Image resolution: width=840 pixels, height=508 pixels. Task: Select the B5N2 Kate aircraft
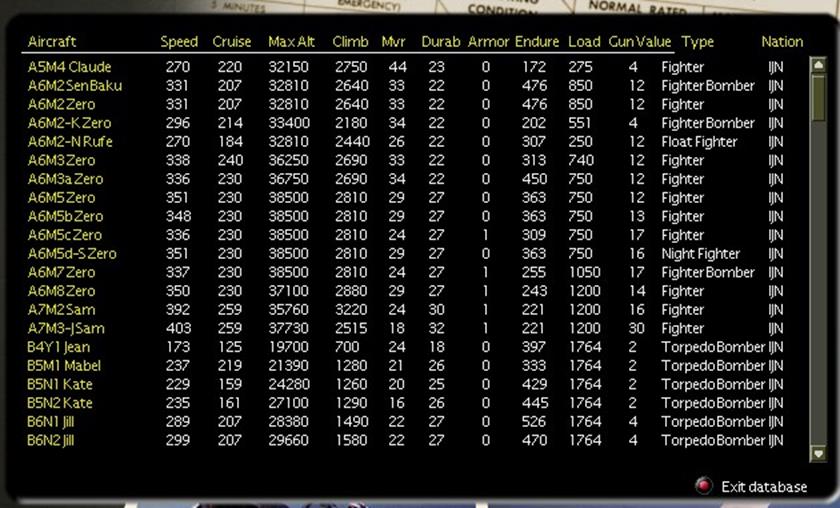tap(60, 403)
